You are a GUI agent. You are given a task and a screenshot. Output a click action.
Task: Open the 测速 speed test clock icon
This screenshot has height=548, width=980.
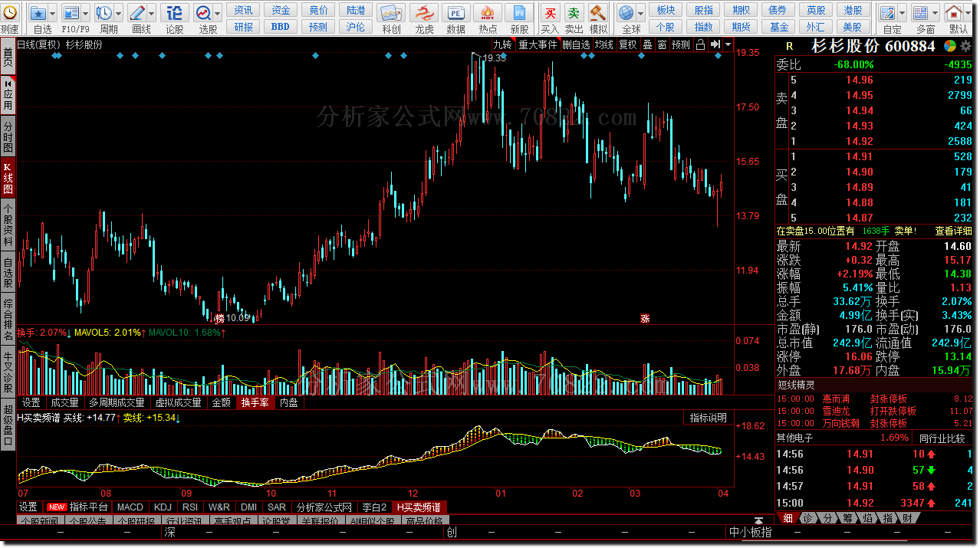9,13
